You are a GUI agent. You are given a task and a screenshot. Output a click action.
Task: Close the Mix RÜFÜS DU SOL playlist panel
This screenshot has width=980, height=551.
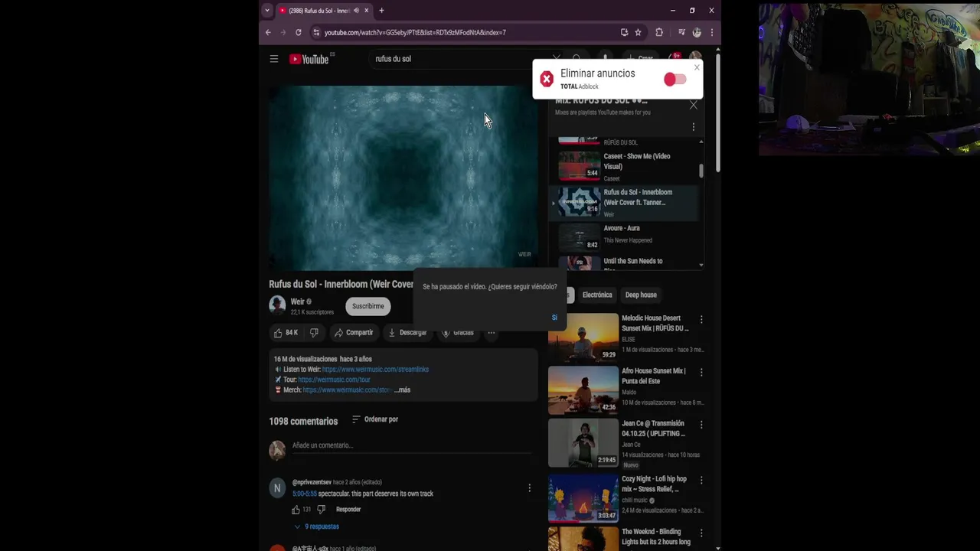click(694, 106)
